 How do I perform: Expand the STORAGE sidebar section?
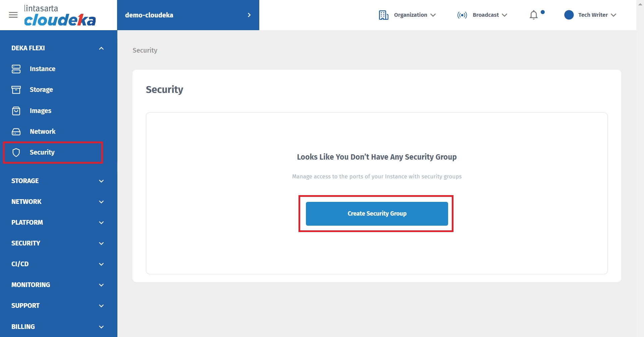click(x=101, y=181)
